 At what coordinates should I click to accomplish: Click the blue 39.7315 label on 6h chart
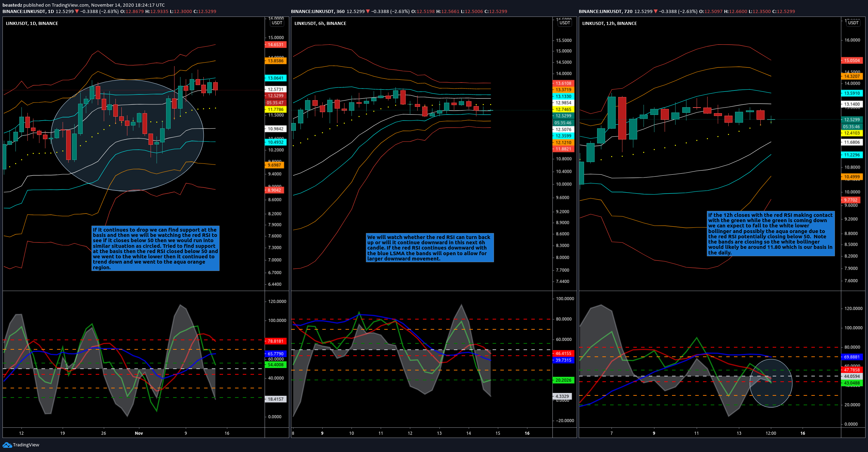coord(563,360)
